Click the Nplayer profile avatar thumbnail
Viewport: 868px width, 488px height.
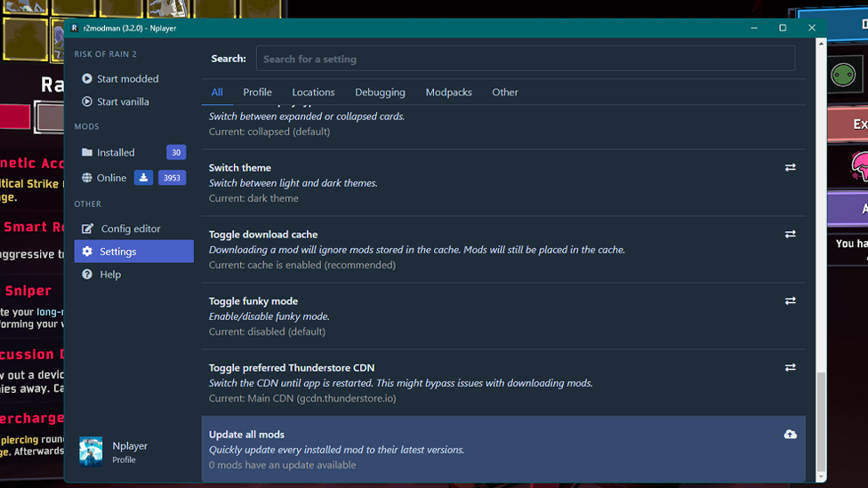tap(91, 452)
